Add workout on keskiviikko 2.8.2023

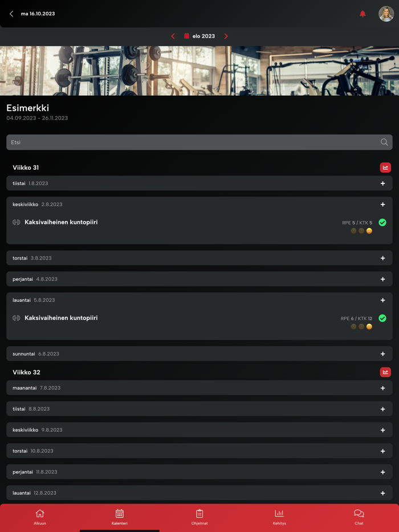pyautogui.click(x=382, y=204)
